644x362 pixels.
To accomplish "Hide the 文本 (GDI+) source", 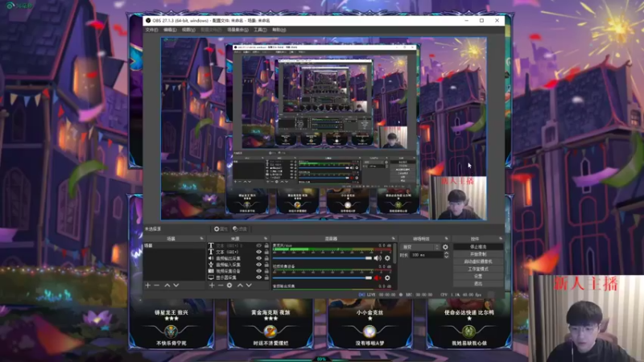I will pos(258,252).
